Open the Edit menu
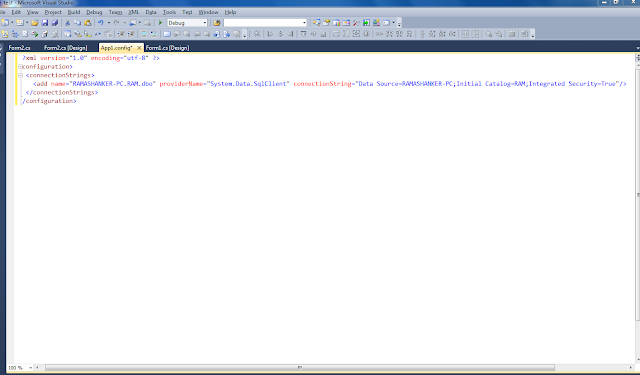Screen dimensions: 640x375 [16, 12]
